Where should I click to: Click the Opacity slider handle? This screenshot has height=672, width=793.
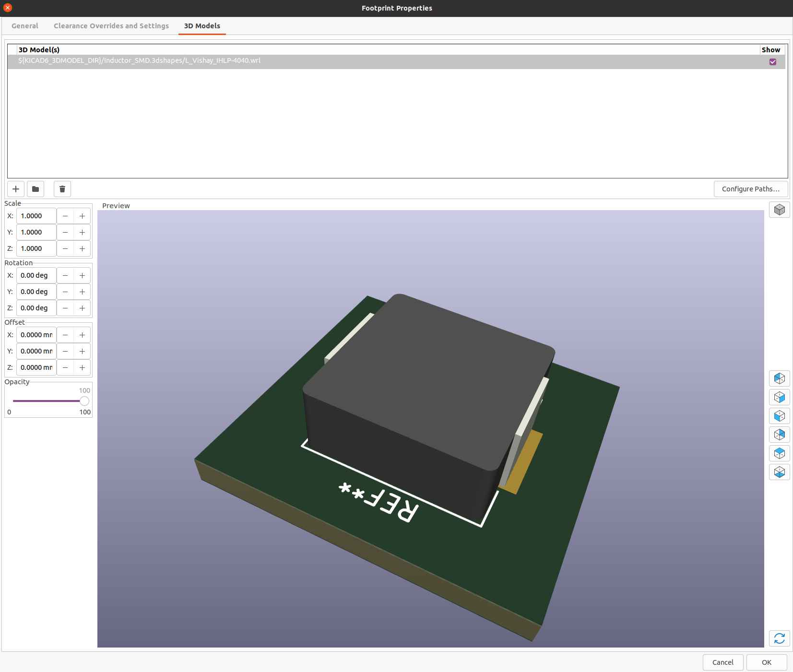point(84,401)
